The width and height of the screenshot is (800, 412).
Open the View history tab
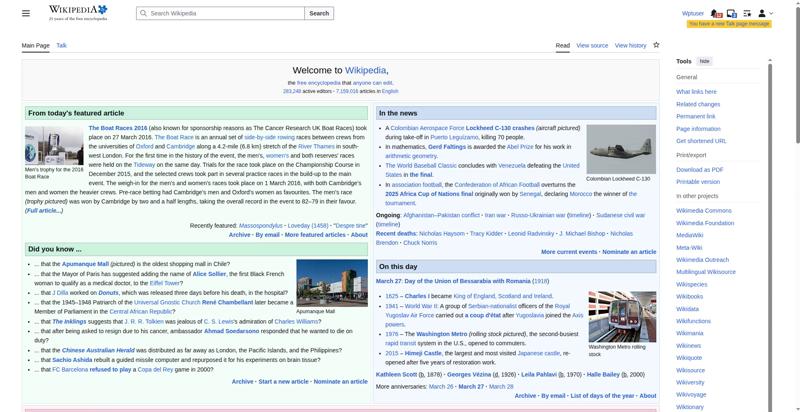(630, 45)
